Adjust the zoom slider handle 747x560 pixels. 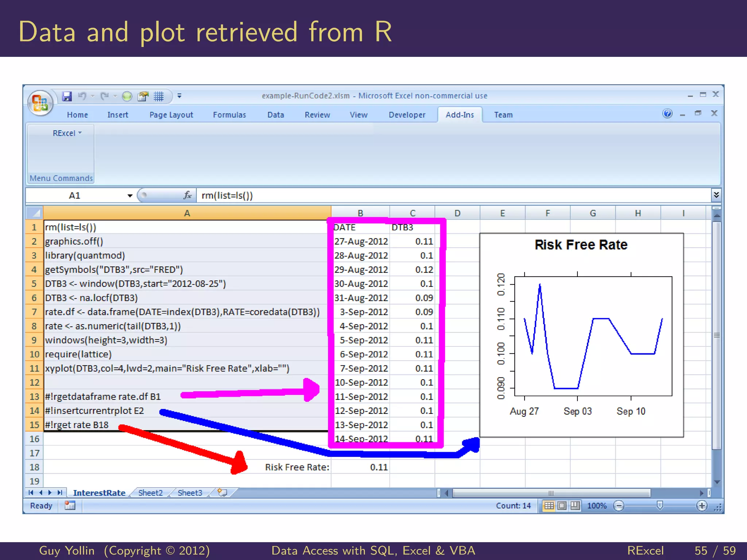[x=660, y=505]
